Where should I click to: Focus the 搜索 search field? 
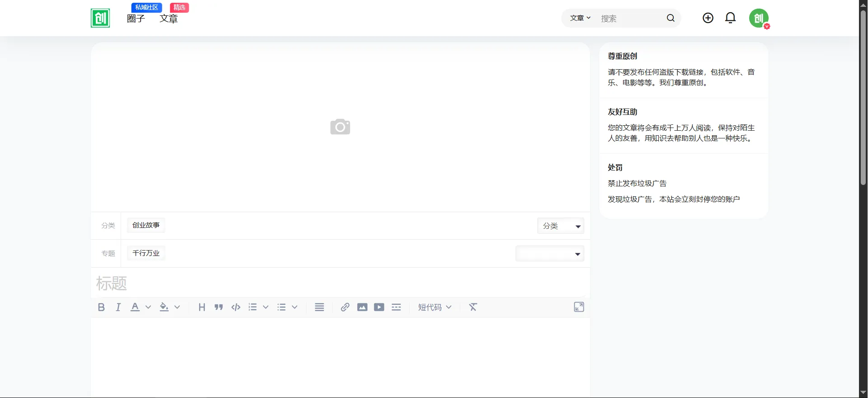pos(630,19)
